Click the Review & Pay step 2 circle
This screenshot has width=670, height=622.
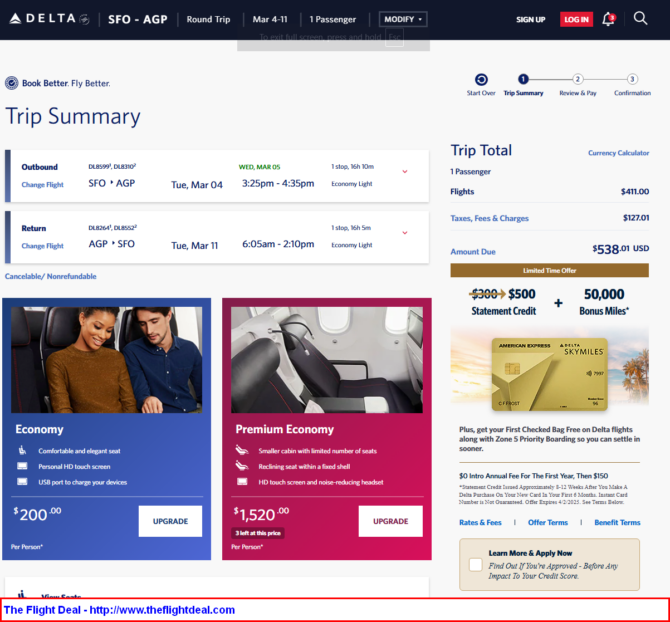tap(577, 79)
